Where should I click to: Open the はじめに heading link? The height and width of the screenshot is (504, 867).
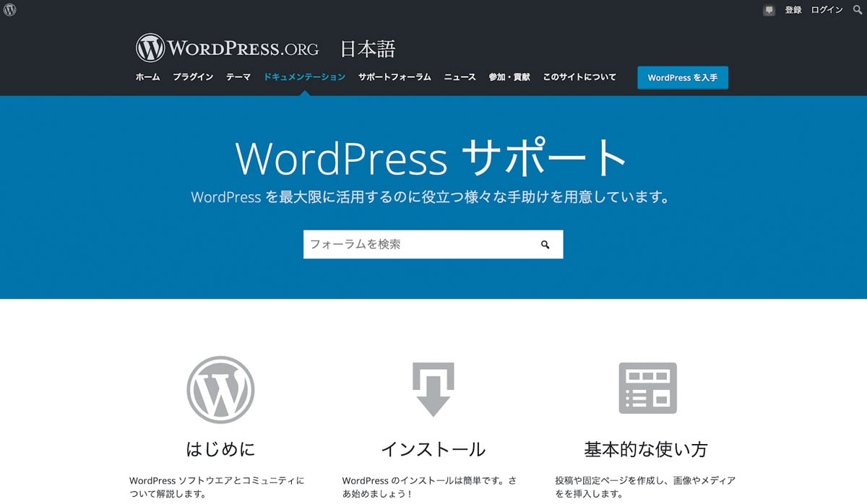tap(220, 449)
